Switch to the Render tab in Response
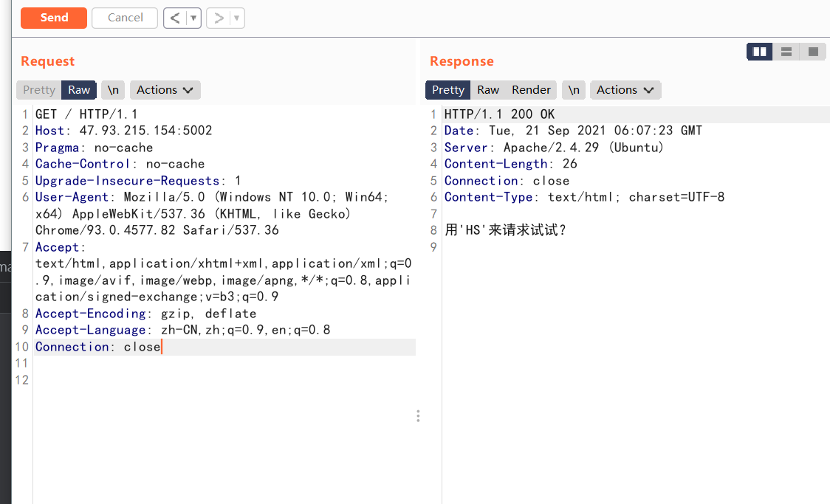 (x=531, y=89)
